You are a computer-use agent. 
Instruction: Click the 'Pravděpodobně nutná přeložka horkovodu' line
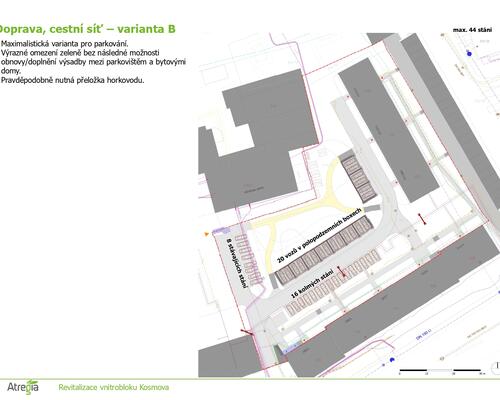[x=72, y=80]
